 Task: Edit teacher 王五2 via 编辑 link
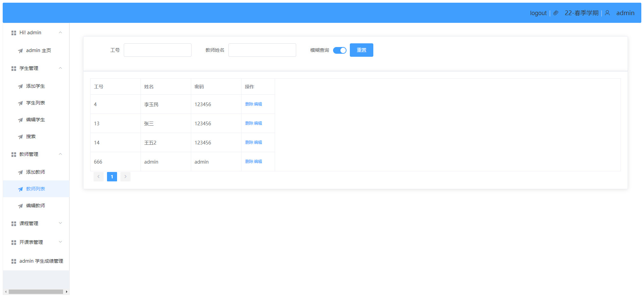coord(258,142)
